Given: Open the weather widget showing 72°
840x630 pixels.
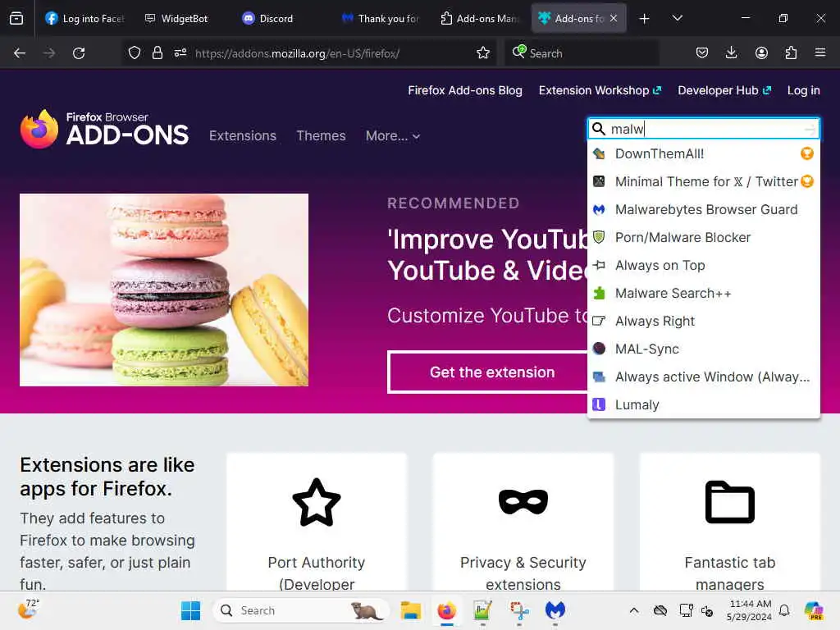Looking at the screenshot, I should pos(29,609).
